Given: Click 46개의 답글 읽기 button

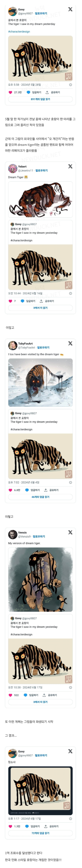Looking at the screenshot, I should pyautogui.click(x=41, y=497).
